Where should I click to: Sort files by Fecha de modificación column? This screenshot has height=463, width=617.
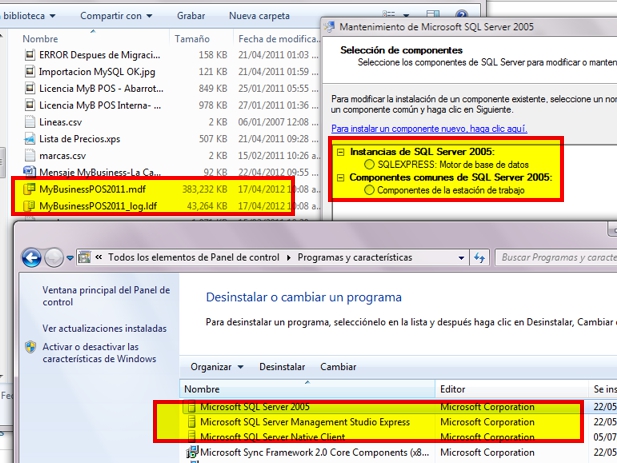click(278, 39)
